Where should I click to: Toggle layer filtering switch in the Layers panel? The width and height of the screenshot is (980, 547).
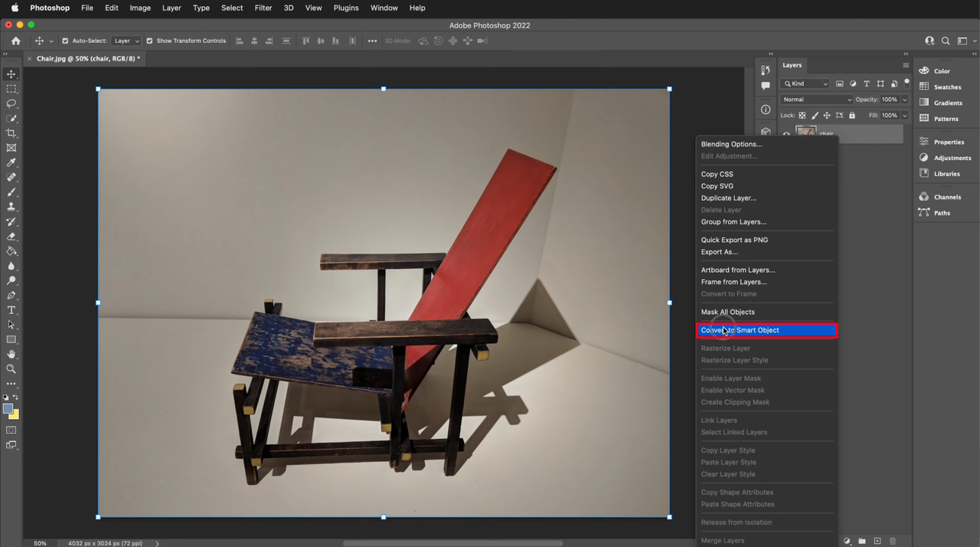coord(906,82)
